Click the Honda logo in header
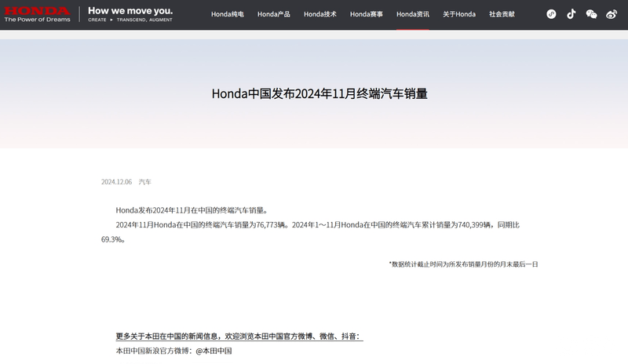The image size is (628, 364). click(37, 14)
